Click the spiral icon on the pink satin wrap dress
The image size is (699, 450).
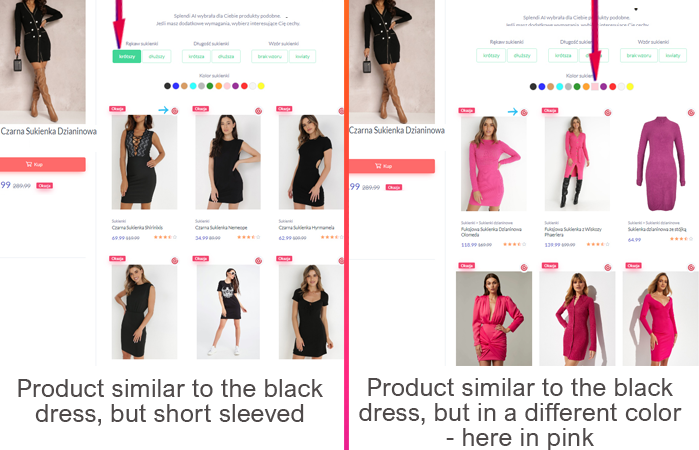pyautogui.click(x=524, y=267)
